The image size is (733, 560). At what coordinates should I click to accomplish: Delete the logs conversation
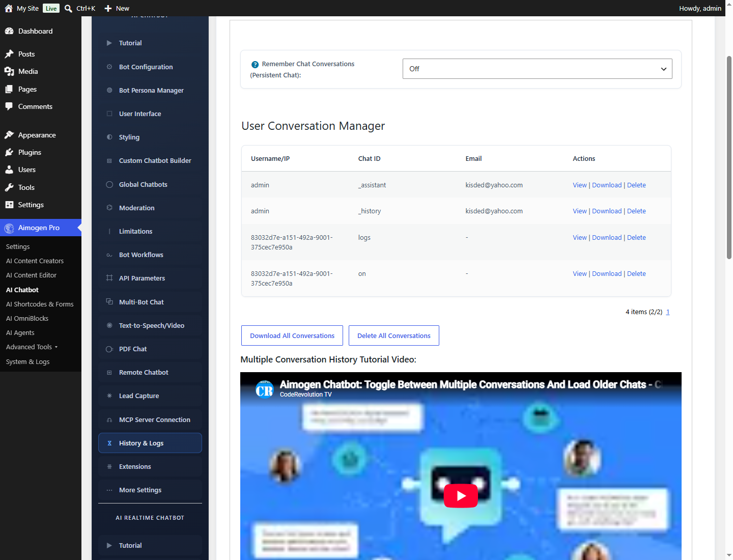(636, 237)
